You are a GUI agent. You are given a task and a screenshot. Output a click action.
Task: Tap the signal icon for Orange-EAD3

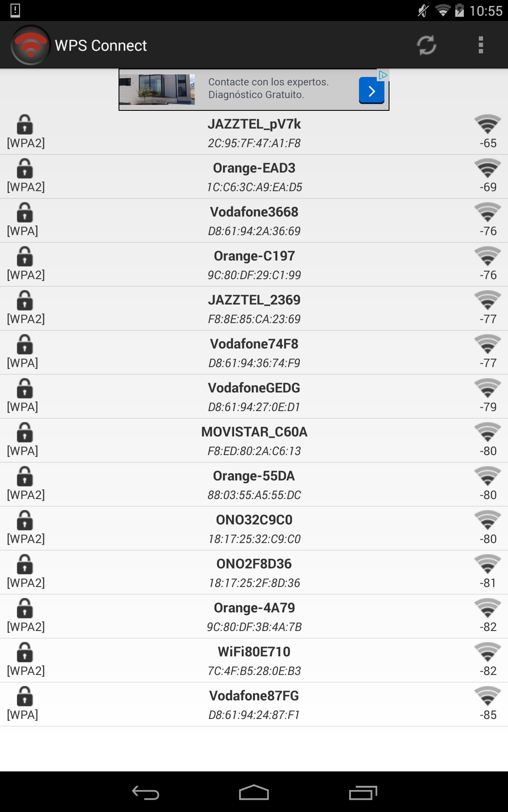point(488,169)
